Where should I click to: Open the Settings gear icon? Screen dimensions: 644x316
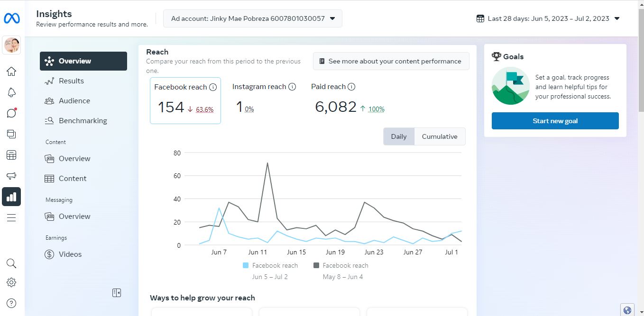[11, 282]
